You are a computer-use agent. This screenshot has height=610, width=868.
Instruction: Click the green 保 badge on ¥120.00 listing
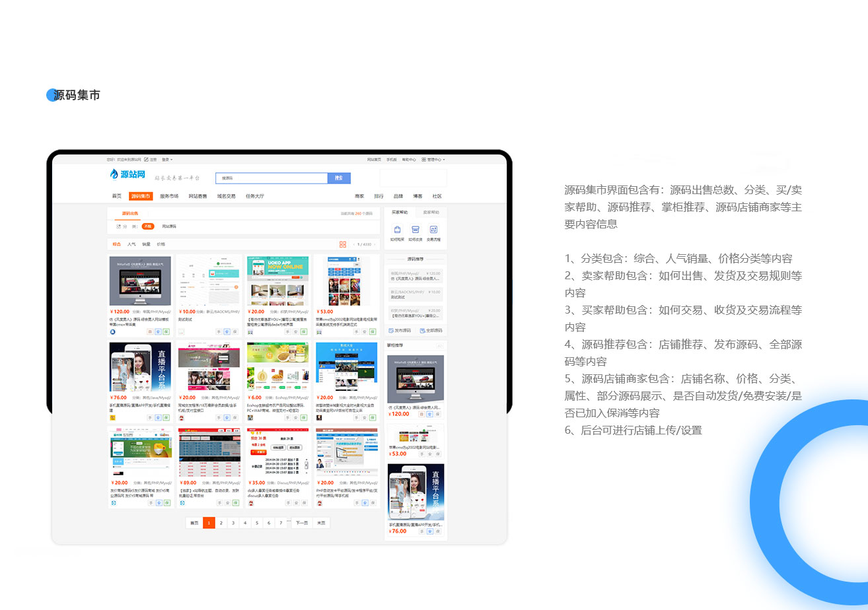point(166,332)
